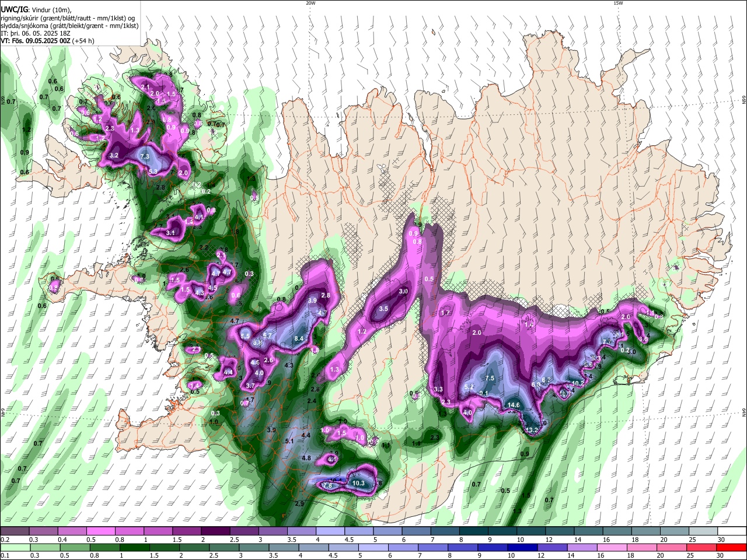Click the 3.3 value at the purple area's western edge
747x560 pixels.
439,389
